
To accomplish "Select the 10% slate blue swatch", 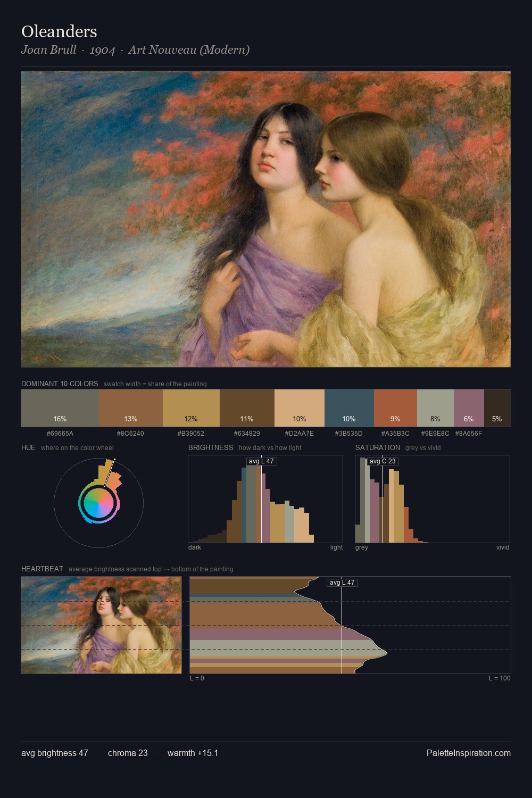I will [349, 408].
